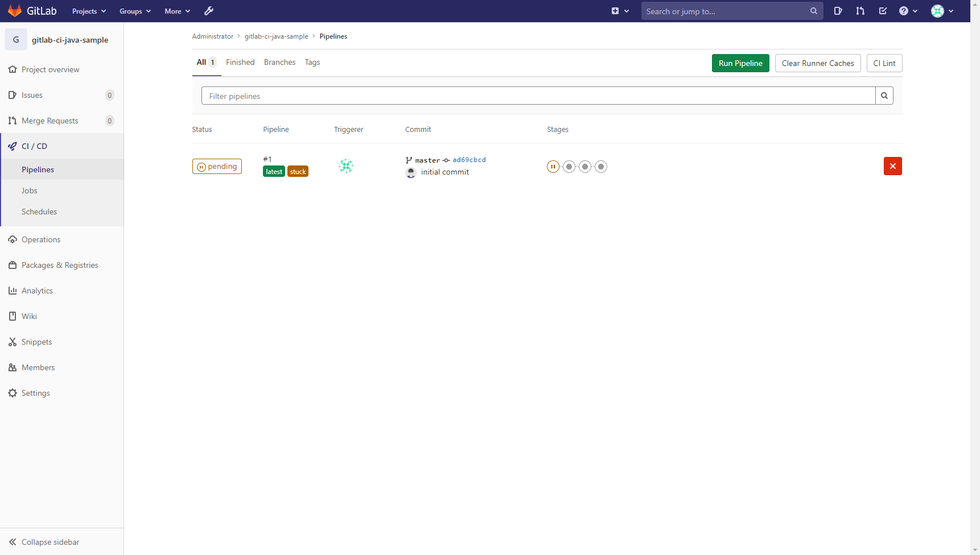The width and height of the screenshot is (980, 555).
Task: Click the latest label badge
Action: click(274, 172)
